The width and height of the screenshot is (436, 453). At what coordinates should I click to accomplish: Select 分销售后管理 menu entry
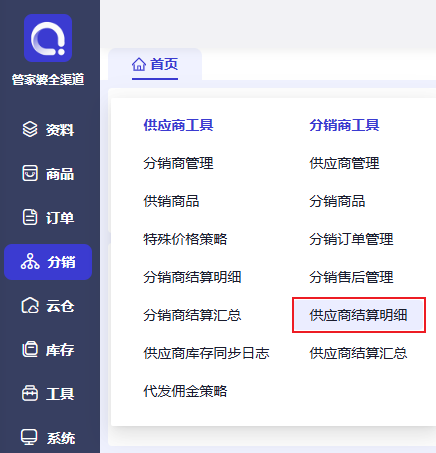(x=351, y=277)
